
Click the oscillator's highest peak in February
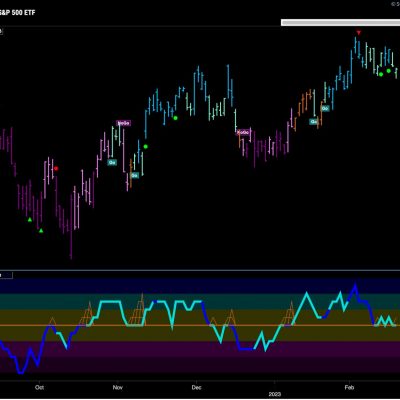(x=355, y=285)
